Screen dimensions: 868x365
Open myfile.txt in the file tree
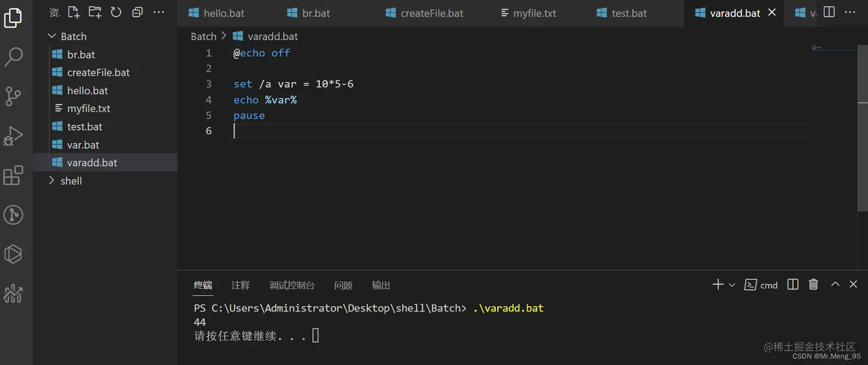click(105, 108)
